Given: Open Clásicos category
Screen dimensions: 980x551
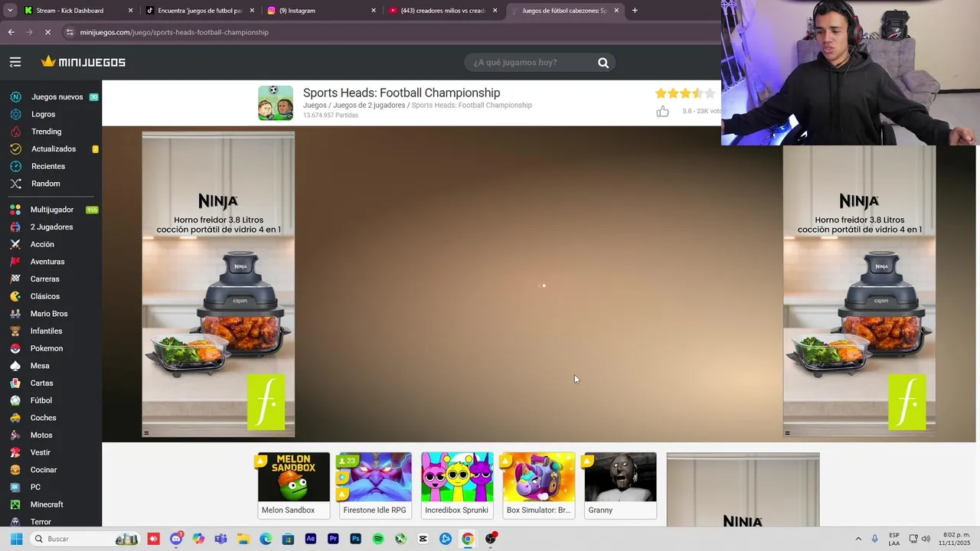Looking at the screenshot, I should [x=44, y=296].
